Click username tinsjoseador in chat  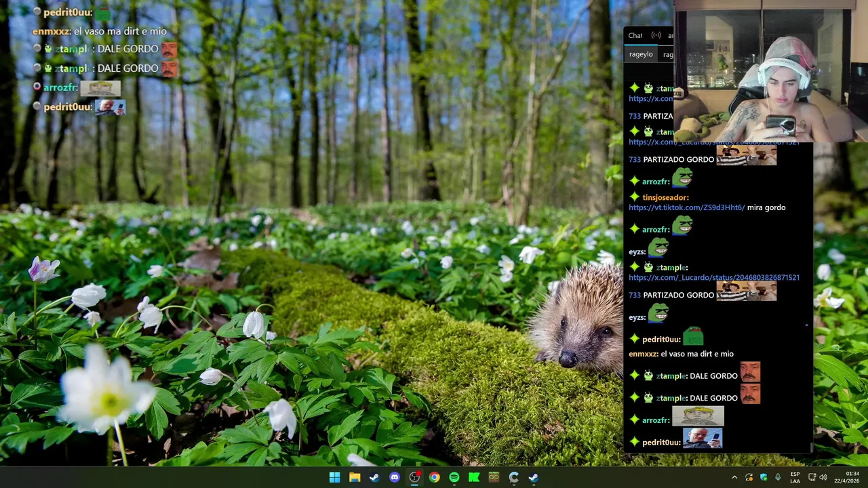point(665,197)
